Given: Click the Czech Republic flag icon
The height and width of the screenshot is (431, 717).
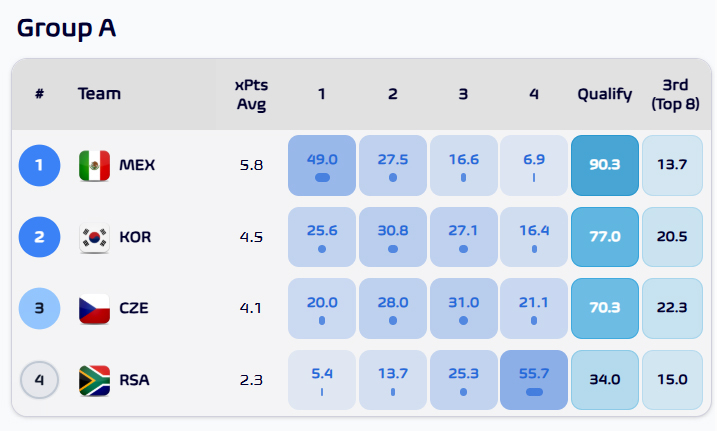Looking at the screenshot, I should pyautogui.click(x=93, y=308).
